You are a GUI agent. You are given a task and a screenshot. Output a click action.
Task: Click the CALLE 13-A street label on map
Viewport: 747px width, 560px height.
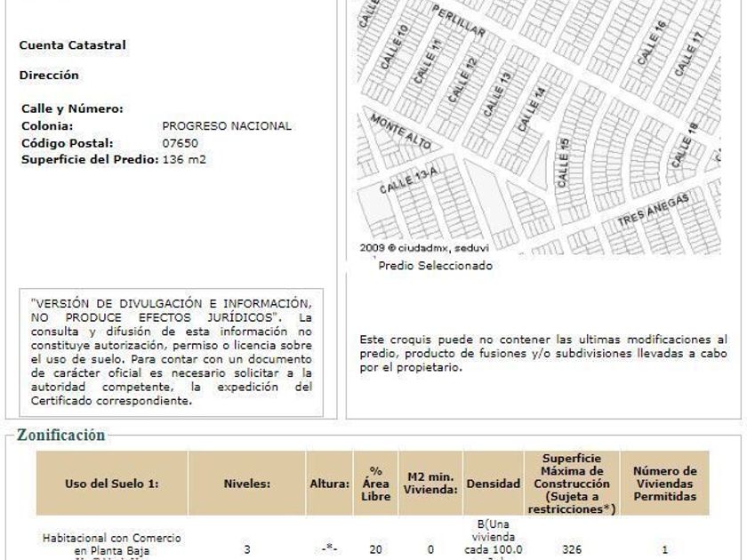[408, 180]
